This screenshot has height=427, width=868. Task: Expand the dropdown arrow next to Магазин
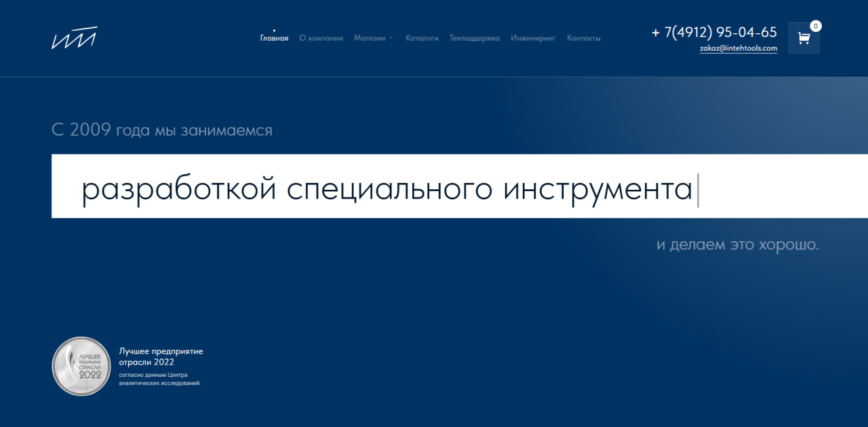391,39
